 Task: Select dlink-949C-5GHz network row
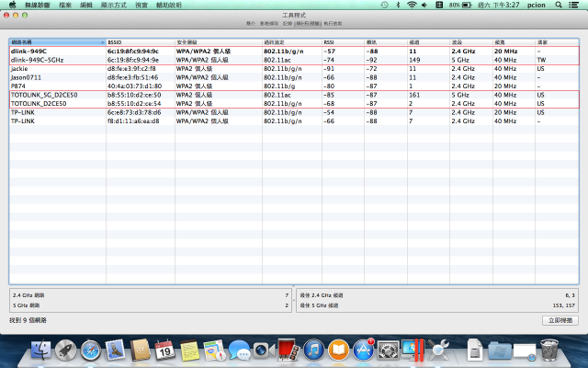[x=294, y=60]
